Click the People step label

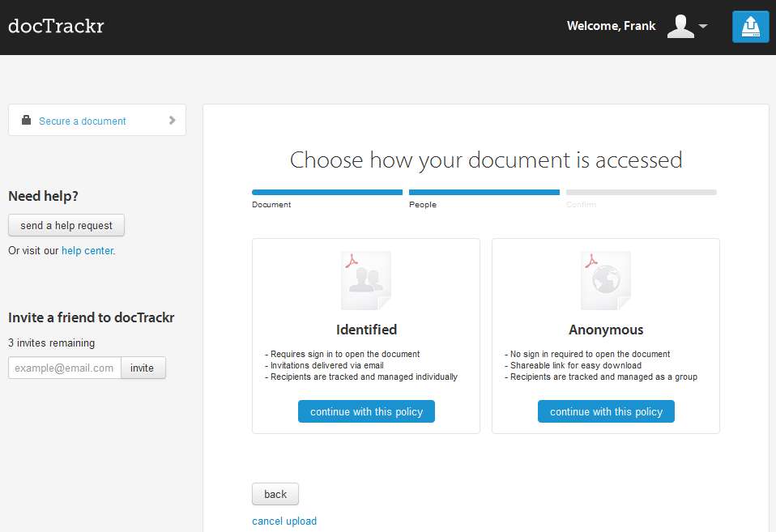point(423,204)
